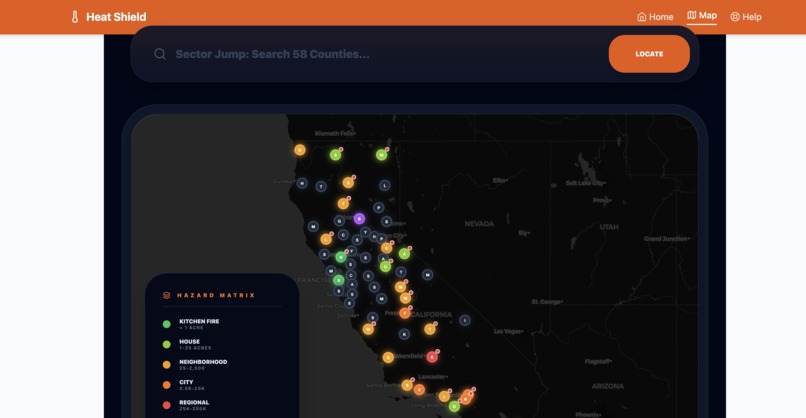Click the Salt Lake City map label
806x418 pixels.
pos(585,183)
